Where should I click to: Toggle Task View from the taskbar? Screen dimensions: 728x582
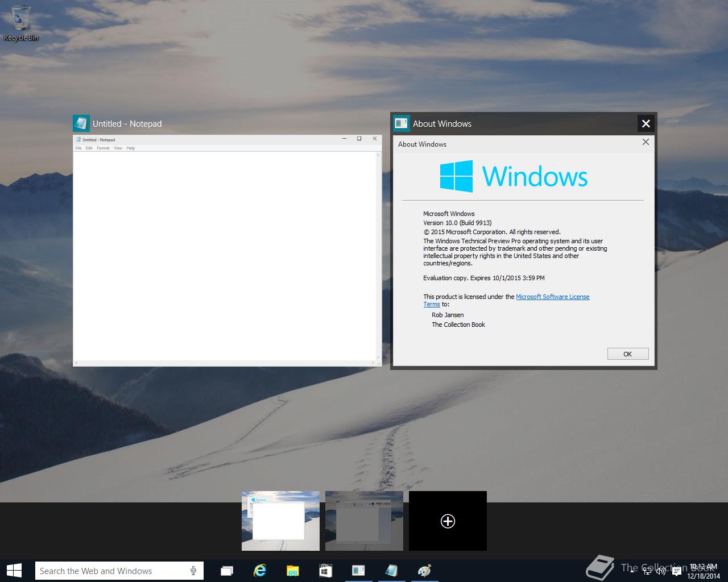pos(227,571)
